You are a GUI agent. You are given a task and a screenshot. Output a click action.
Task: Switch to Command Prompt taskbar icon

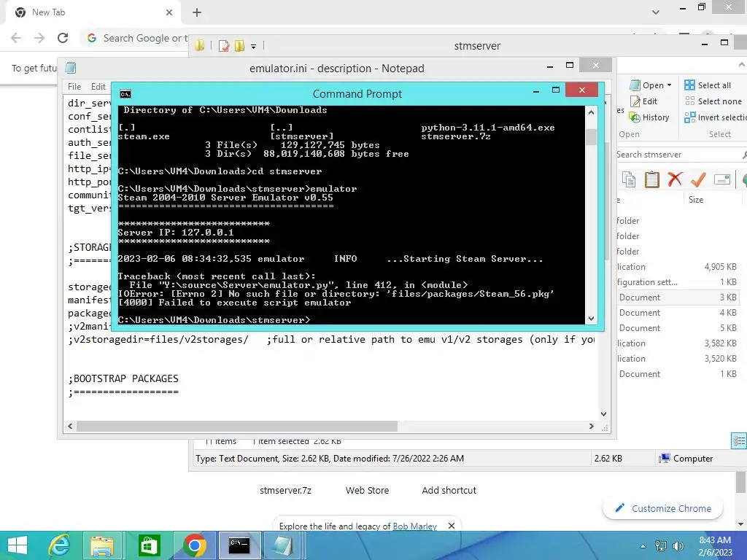pyautogui.click(x=239, y=545)
